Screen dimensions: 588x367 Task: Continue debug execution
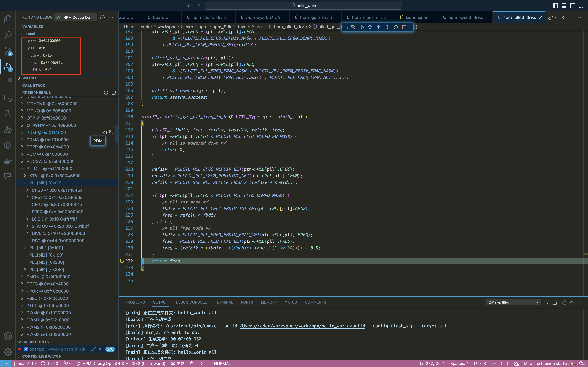[x=362, y=27]
